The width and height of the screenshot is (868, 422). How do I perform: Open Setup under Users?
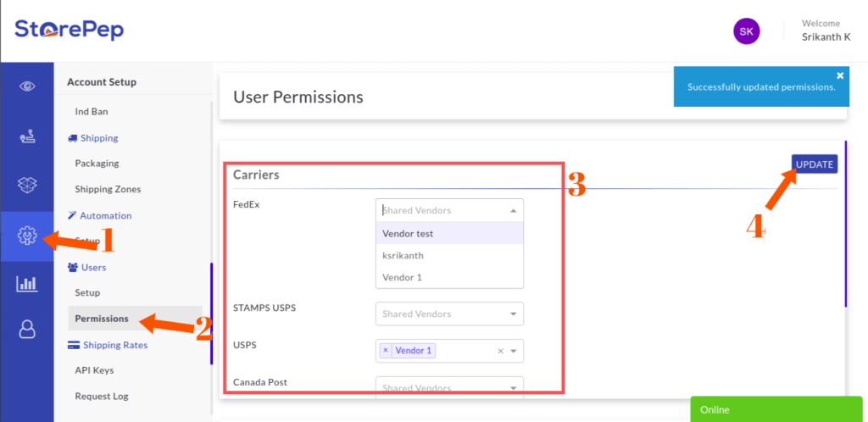[x=87, y=292]
